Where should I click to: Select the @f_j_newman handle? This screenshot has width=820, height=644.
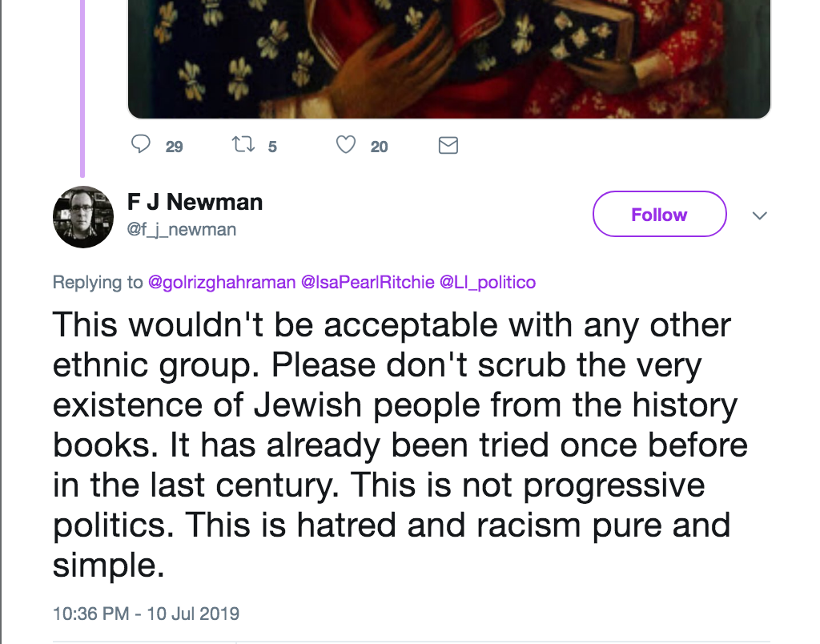click(x=182, y=230)
